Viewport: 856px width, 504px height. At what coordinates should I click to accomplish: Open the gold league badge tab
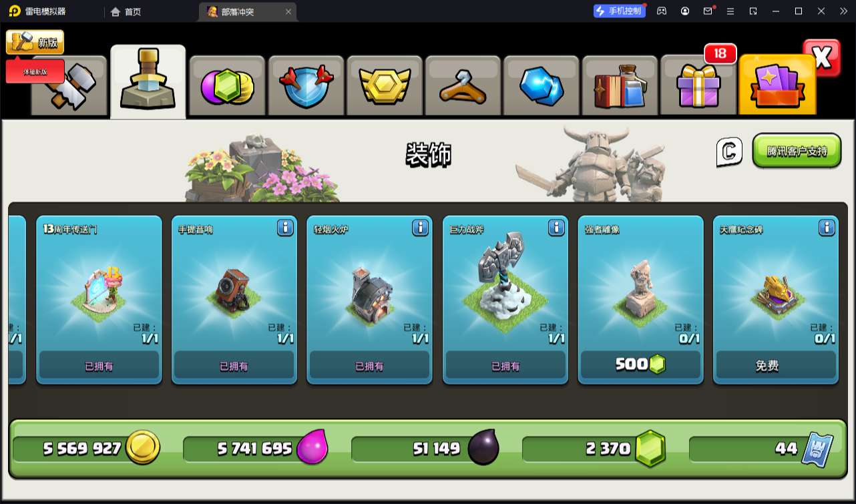click(385, 87)
